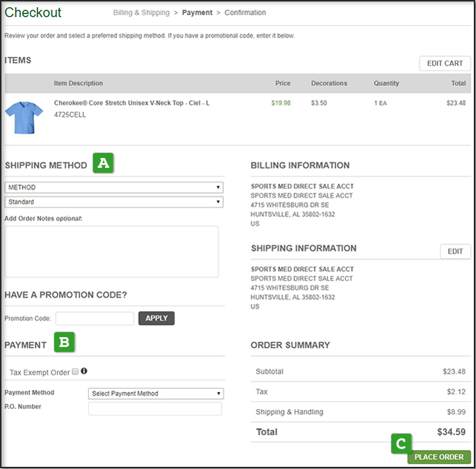Open the Cherokee Core Stretch item title

point(132,103)
